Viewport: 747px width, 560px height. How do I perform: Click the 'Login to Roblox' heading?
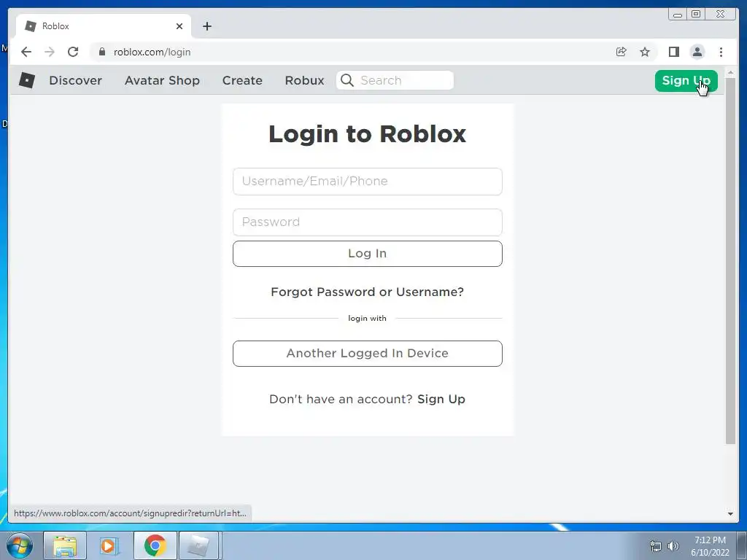(368, 134)
